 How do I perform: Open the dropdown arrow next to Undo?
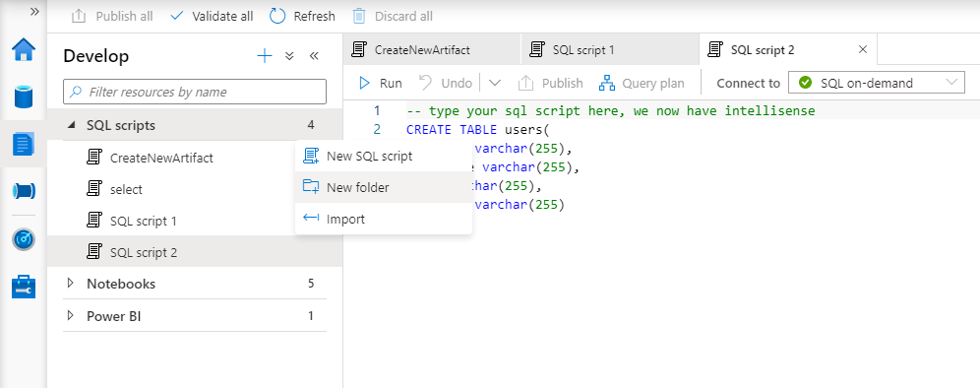[494, 83]
